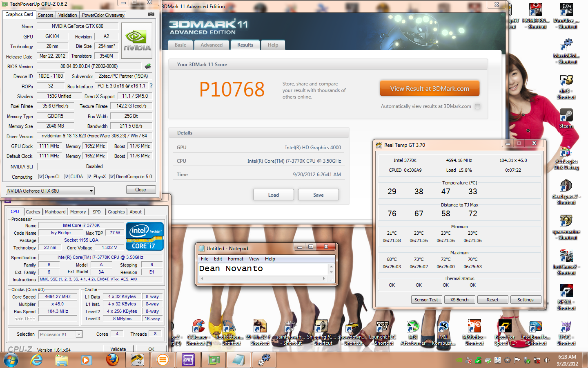Click the NVIDIA logo in GPU-Z

point(137,42)
